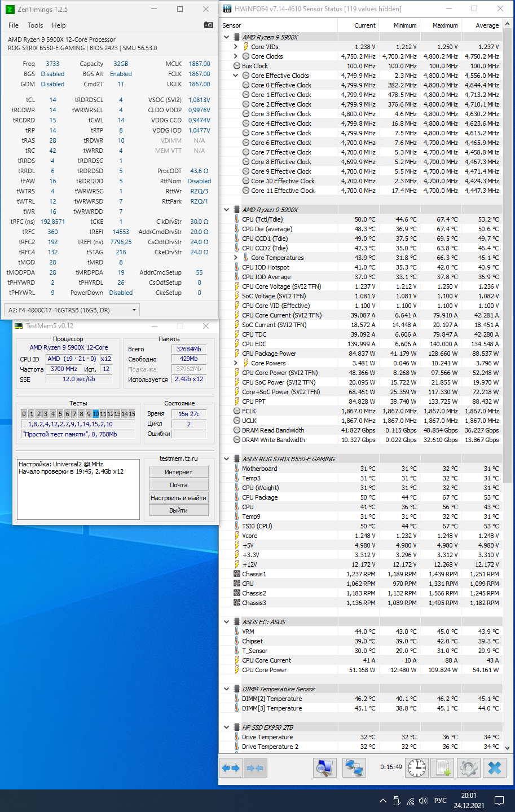
Task: Collapse the ASUS EC: ASUS group
Action: [x=227, y=622]
